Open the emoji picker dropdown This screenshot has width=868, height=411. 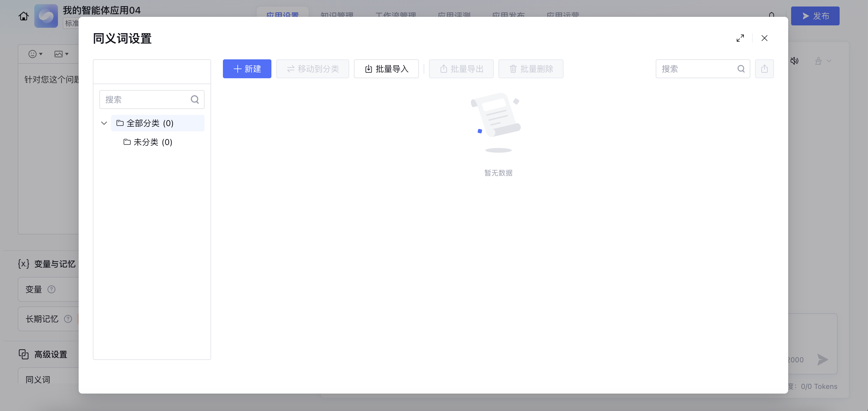[x=35, y=54]
